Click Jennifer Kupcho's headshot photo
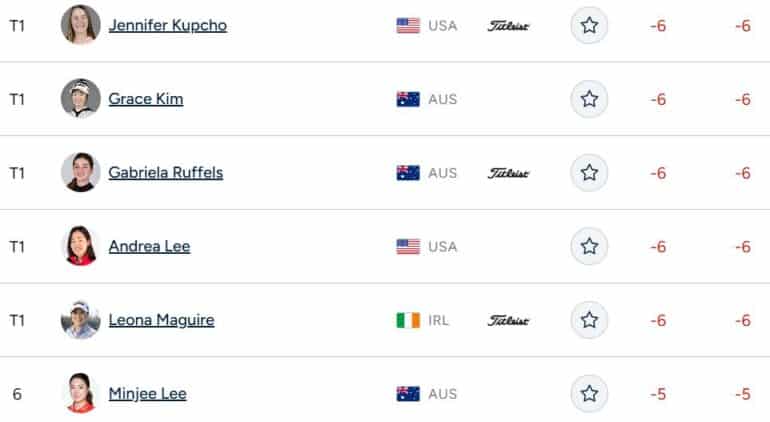770x422 pixels. [81, 25]
